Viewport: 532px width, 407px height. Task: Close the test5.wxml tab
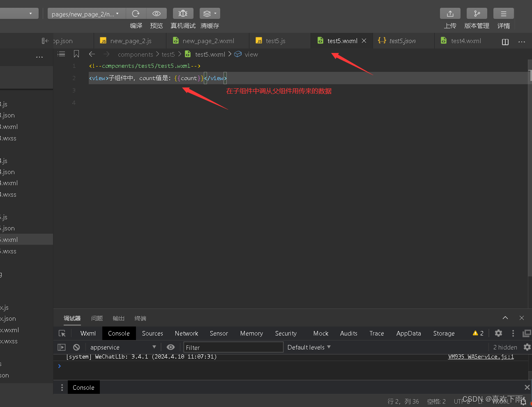tap(364, 41)
